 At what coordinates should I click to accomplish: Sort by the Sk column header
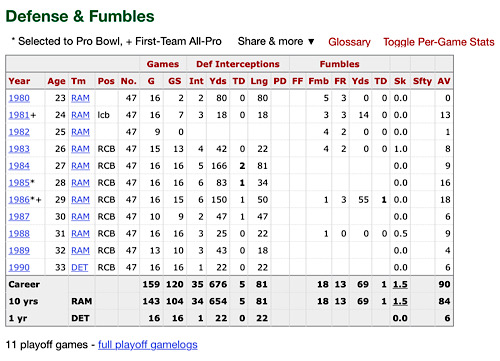tap(400, 81)
